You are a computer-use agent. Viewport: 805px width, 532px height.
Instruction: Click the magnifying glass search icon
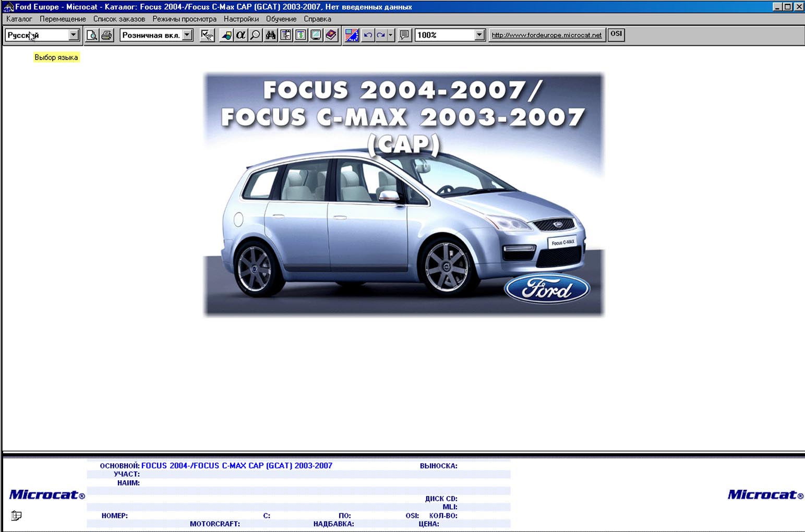[x=255, y=35]
